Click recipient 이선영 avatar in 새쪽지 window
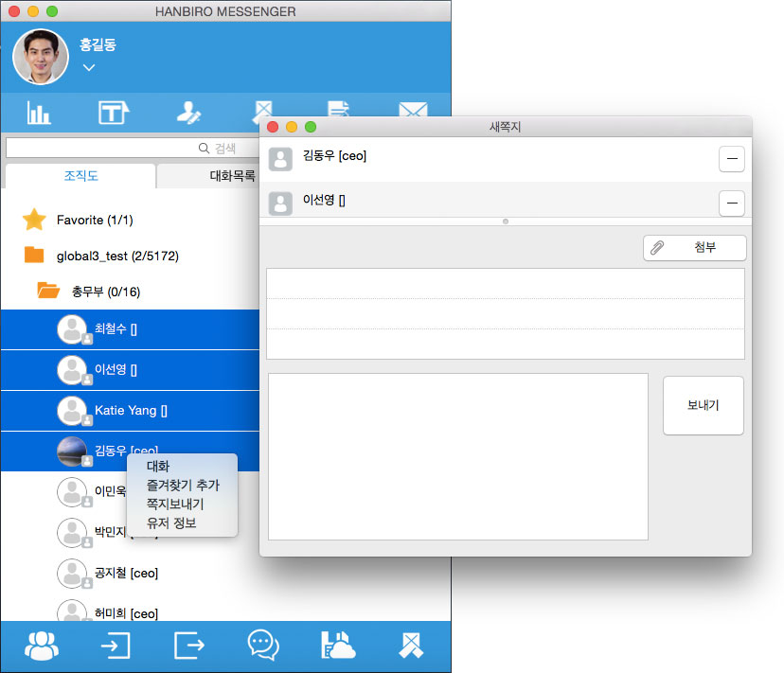Viewport: 784px width, 673px height. [x=280, y=204]
